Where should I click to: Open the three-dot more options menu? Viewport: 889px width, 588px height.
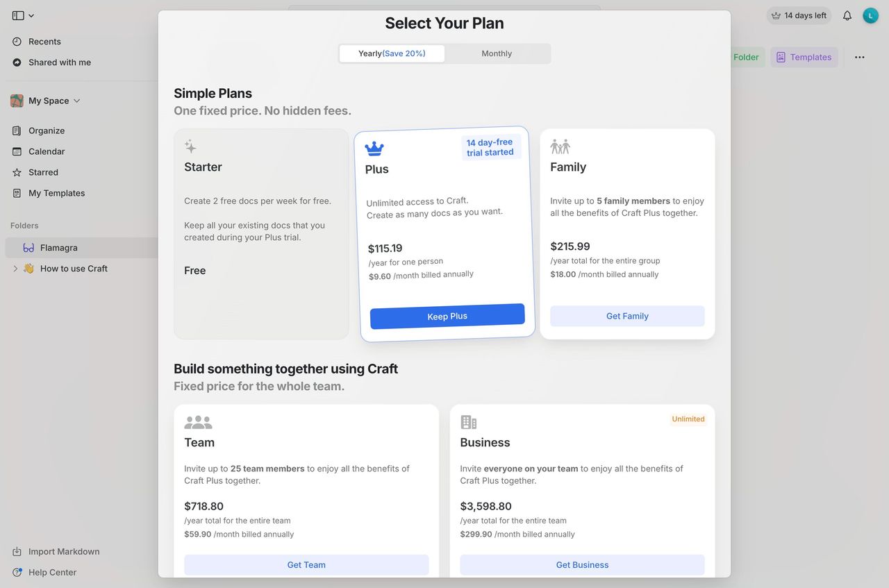(x=860, y=57)
